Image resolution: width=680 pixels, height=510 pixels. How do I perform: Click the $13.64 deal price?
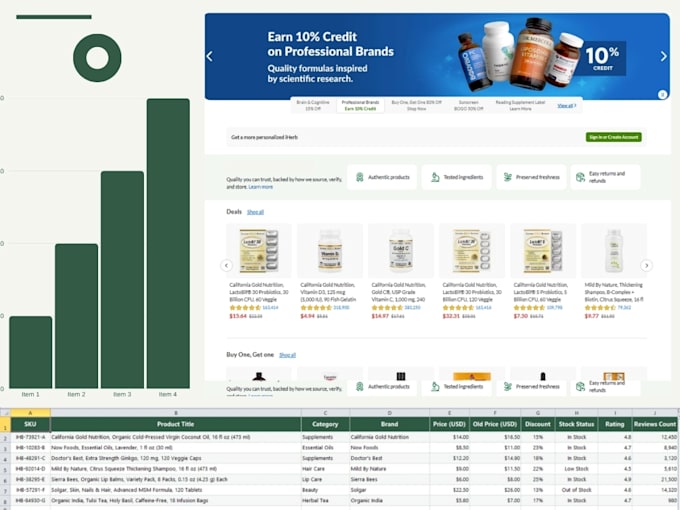coord(238,316)
